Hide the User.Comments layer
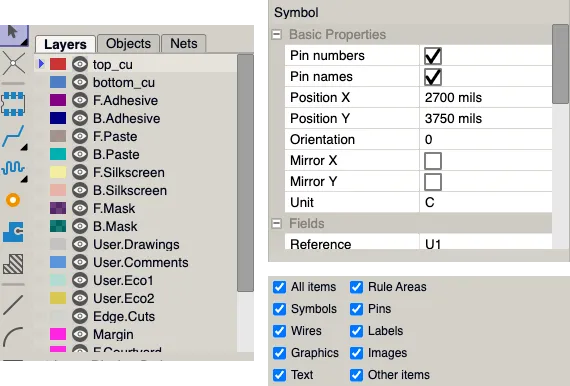 [x=80, y=262]
